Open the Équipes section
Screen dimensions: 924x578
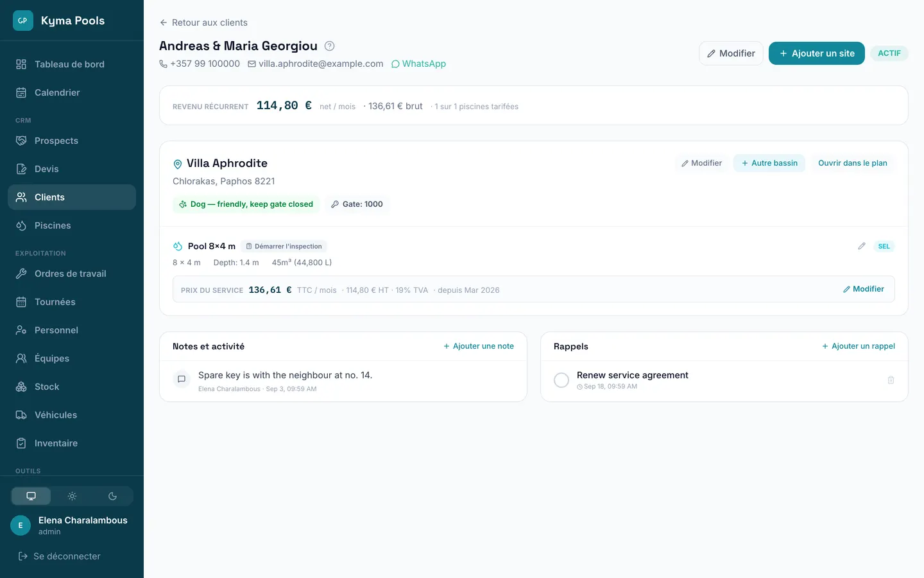[x=72, y=358]
